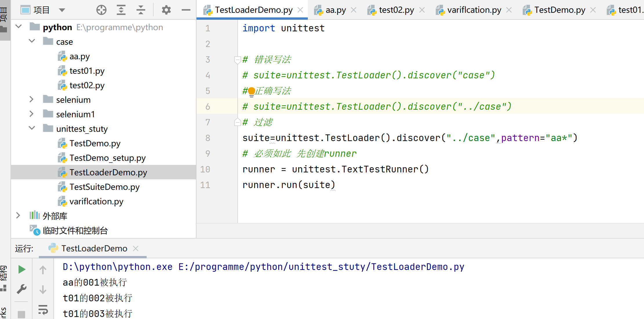
Task: Click the light bulb intention icon on line 5
Action: click(x=252, y=91)
